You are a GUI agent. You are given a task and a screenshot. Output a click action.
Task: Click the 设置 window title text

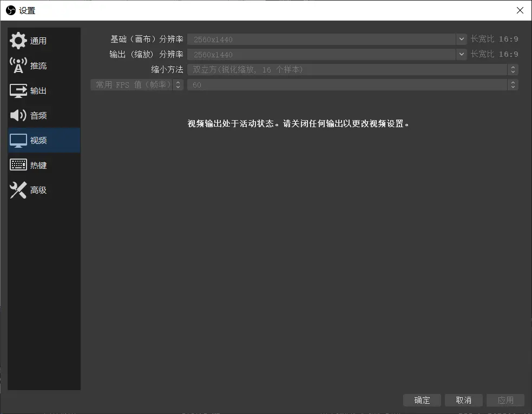pyautogui.click(x=27, y=10)
